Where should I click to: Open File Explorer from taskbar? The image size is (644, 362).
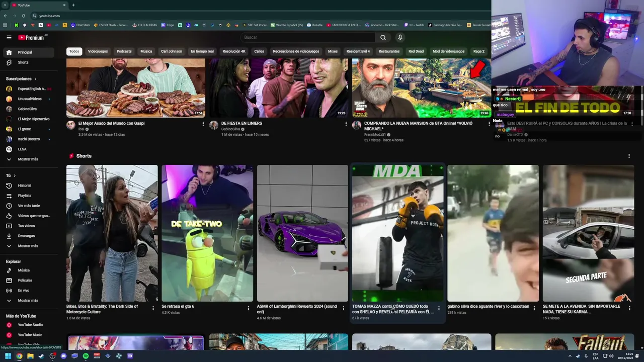30,356
